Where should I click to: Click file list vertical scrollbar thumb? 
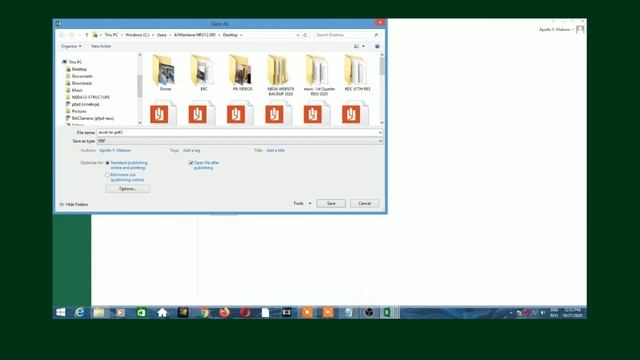tap(382, 67)
